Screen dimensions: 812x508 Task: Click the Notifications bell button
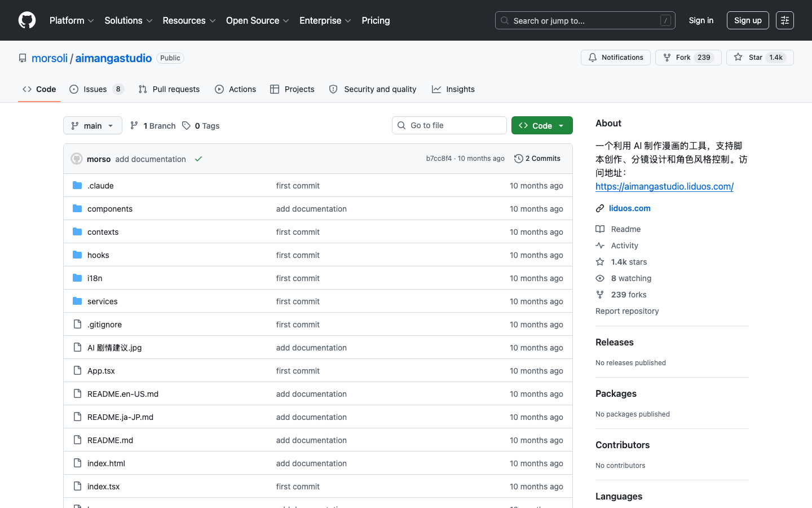[616, 58]
